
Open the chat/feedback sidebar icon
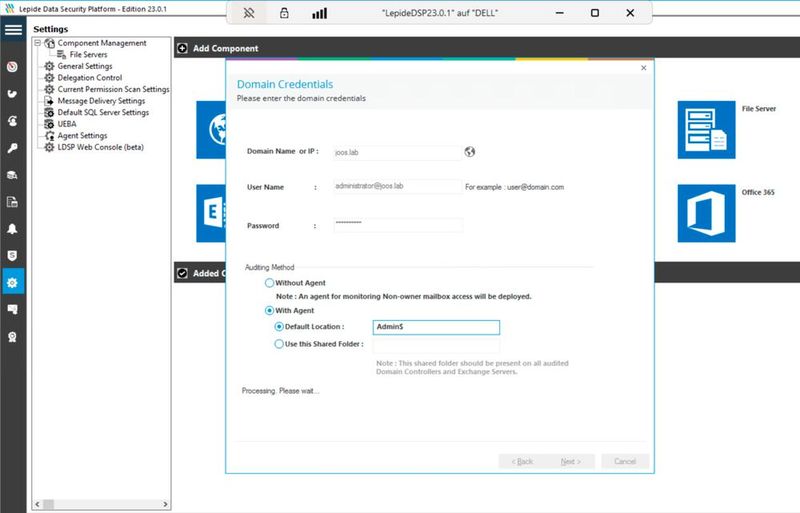tap(12, 309)
